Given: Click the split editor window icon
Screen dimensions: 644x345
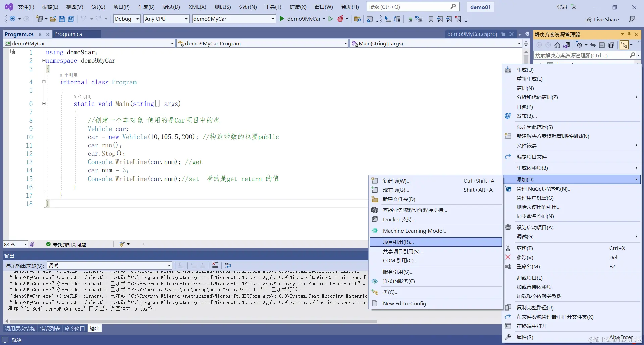Looking at the screenshot, I should click(526, 44).
